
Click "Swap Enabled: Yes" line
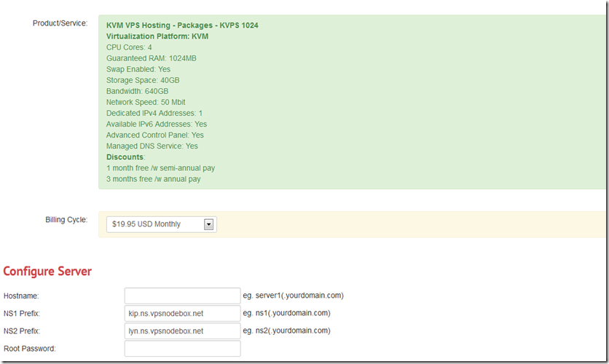[138, 69]
